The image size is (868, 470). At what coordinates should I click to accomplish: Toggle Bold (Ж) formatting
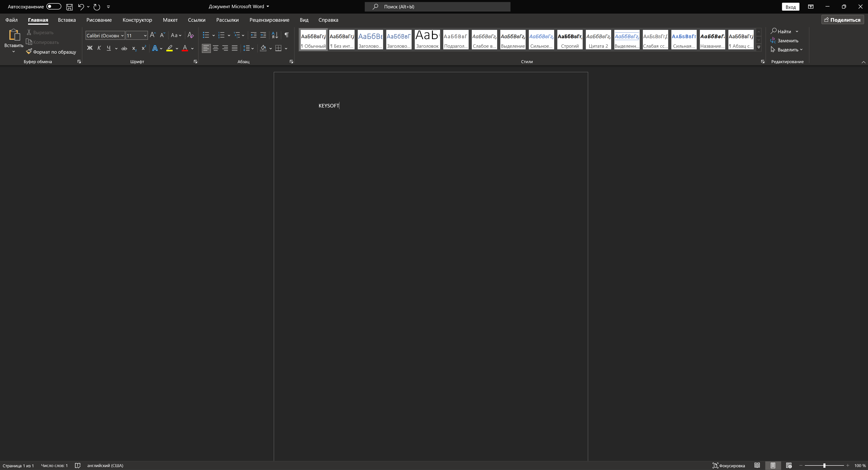(90, 48)
